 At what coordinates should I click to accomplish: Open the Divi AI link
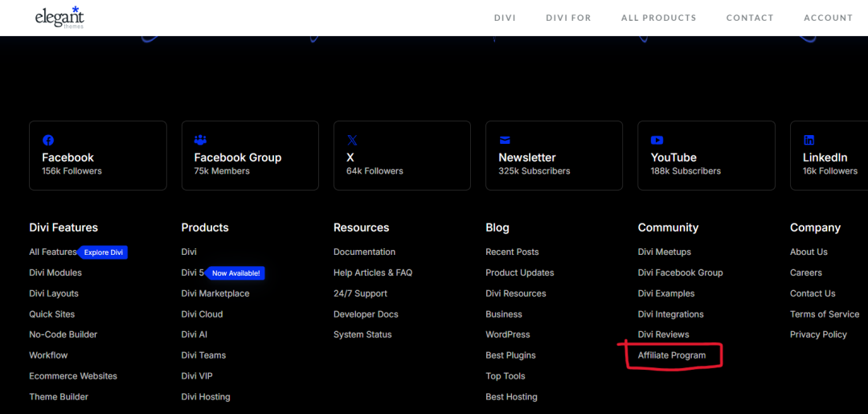194,334
